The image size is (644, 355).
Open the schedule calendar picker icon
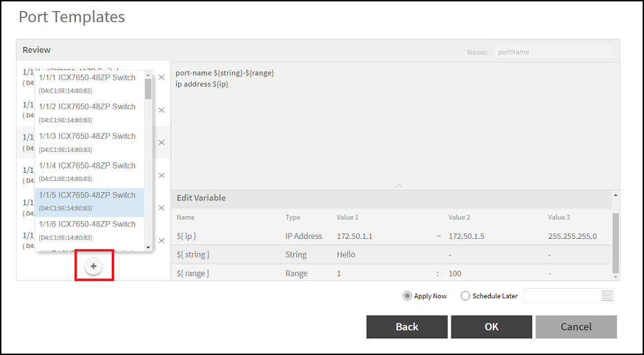pos(607,296)
